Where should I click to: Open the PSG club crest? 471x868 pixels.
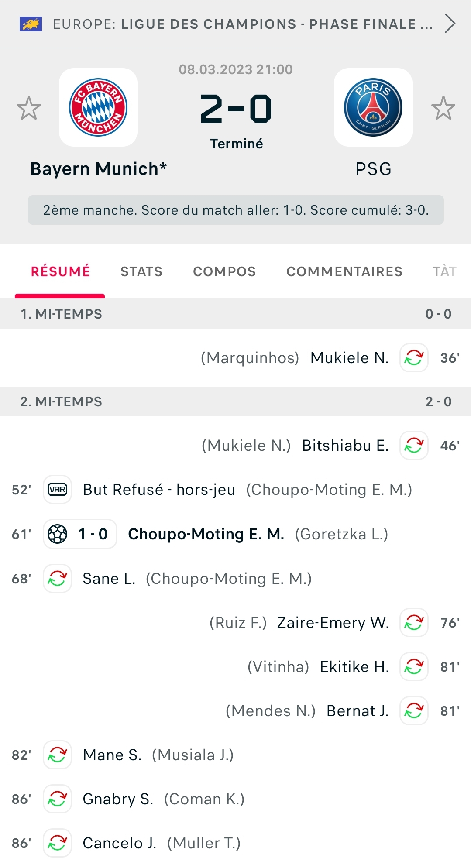coord(373,107)
